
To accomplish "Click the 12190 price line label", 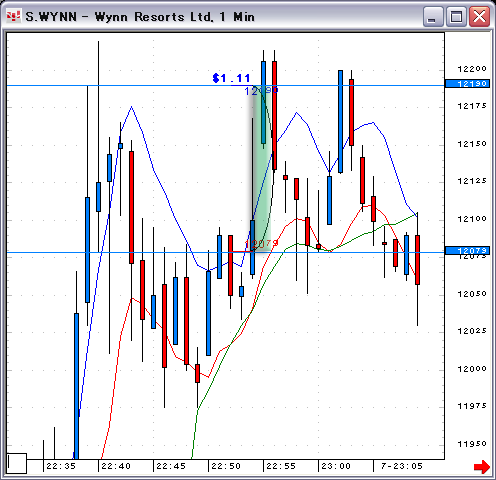I will click(468, 84).
